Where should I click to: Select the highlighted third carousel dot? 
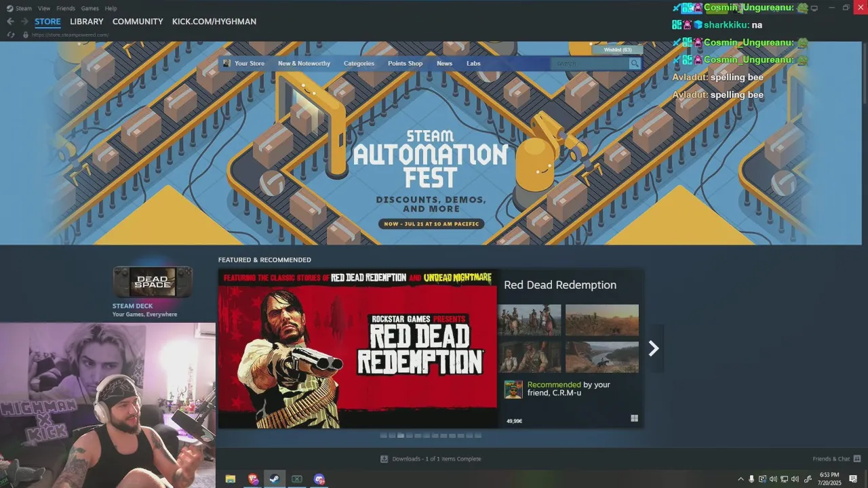point(401,436)
